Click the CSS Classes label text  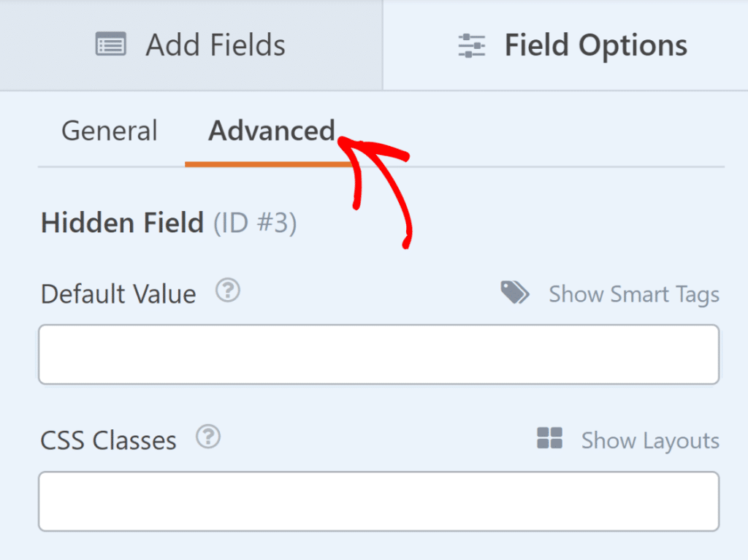(107, 440)
